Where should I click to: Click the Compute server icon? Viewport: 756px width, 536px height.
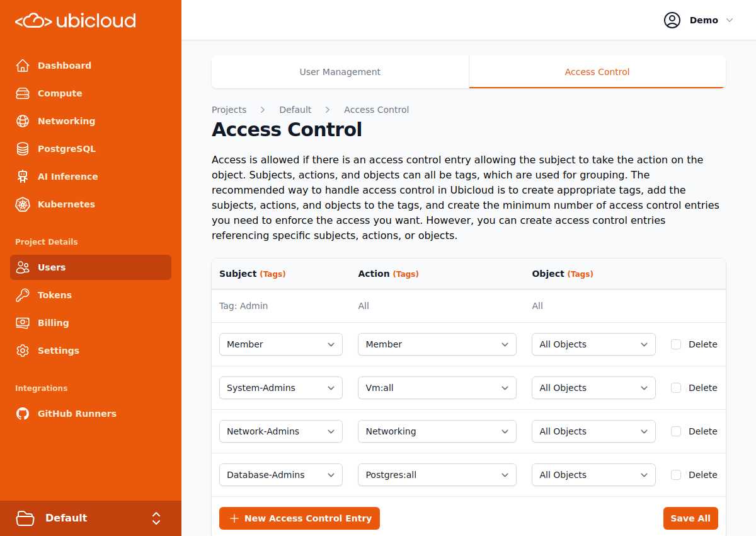[23, 93]
